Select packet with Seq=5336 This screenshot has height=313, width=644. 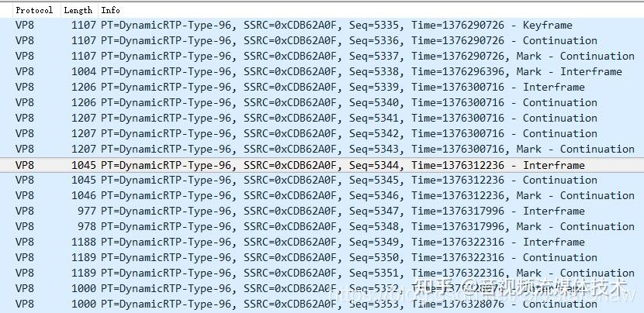click(x=322, y=40)
